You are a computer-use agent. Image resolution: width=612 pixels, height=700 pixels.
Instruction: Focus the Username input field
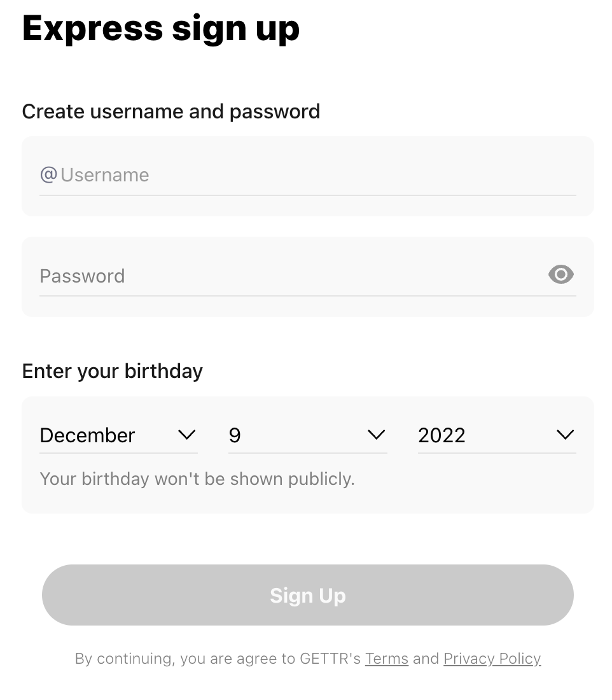point(307,176)
